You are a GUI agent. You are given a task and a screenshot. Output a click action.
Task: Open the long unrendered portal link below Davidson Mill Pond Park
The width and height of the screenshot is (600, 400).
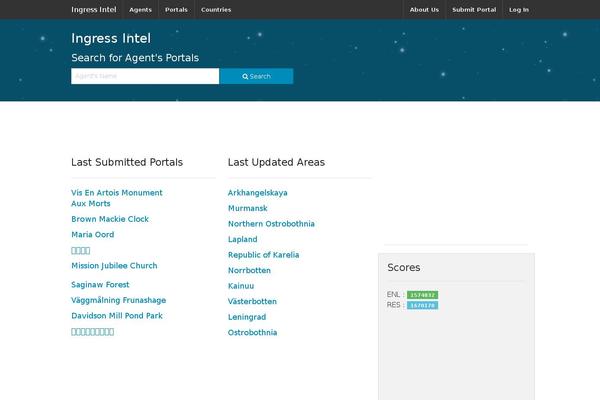click(93, 331)
